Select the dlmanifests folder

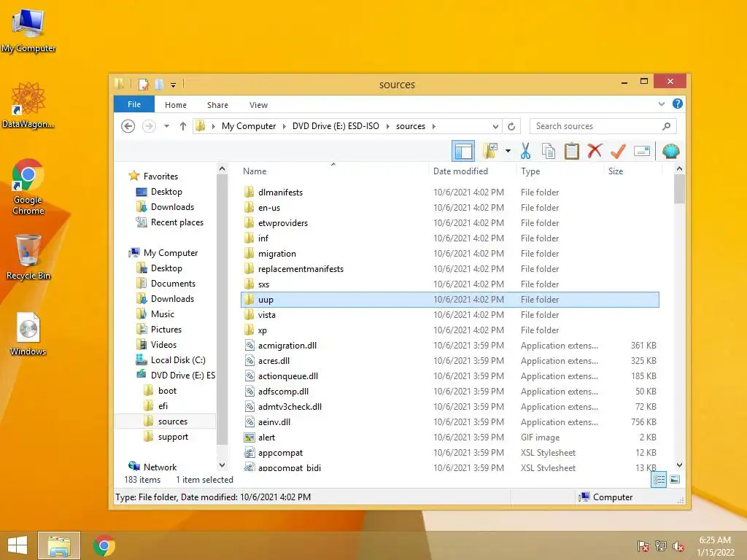(280, 192)
